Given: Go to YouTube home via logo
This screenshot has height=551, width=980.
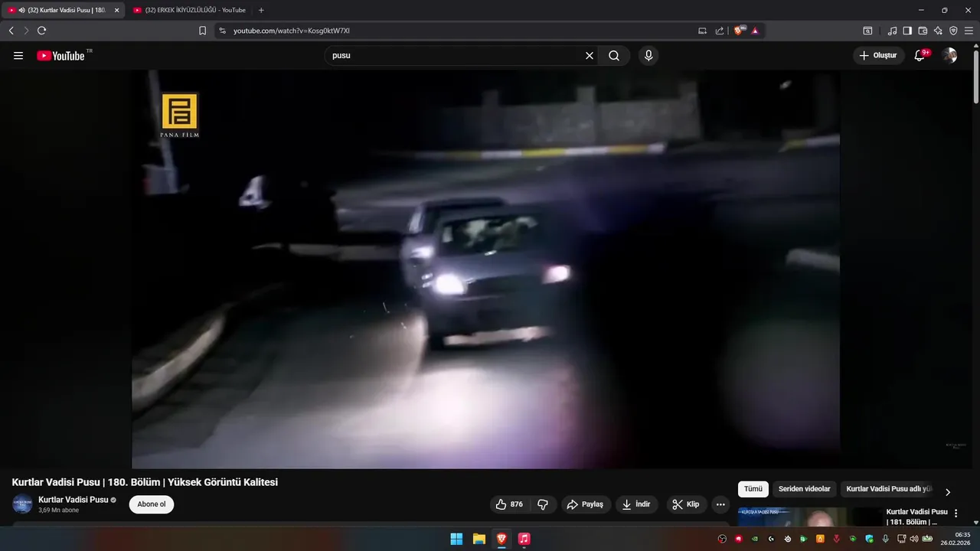Looking at the screenshot, I should (x=60, y=56).
